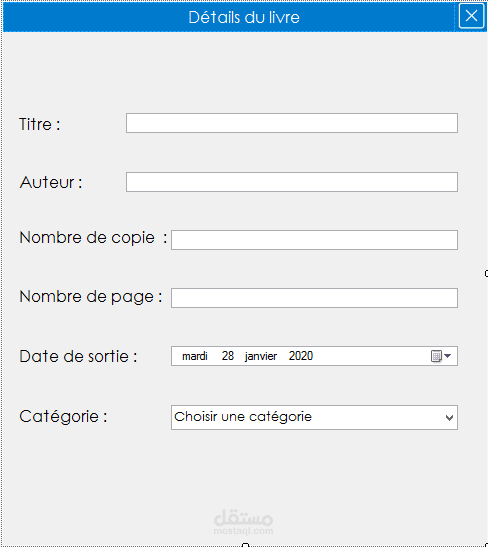Select the Choisir une catégorie placeholder text

pos(243,417)
